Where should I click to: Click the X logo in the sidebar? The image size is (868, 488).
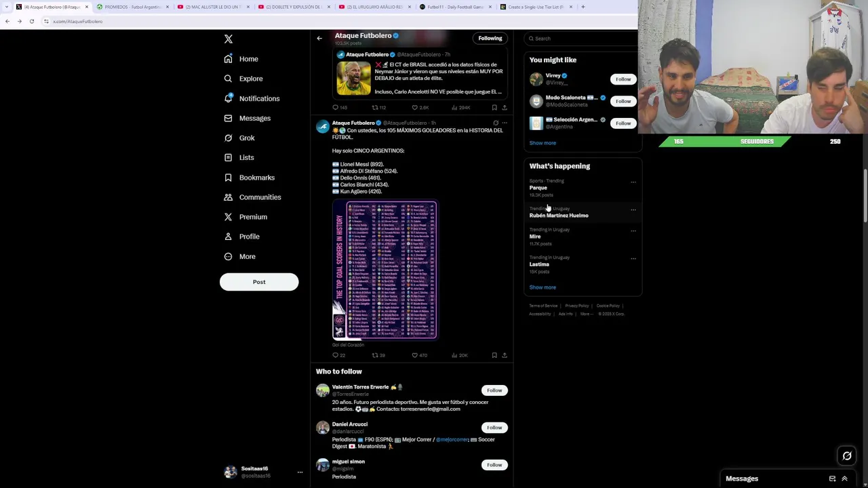click(229, 39)
